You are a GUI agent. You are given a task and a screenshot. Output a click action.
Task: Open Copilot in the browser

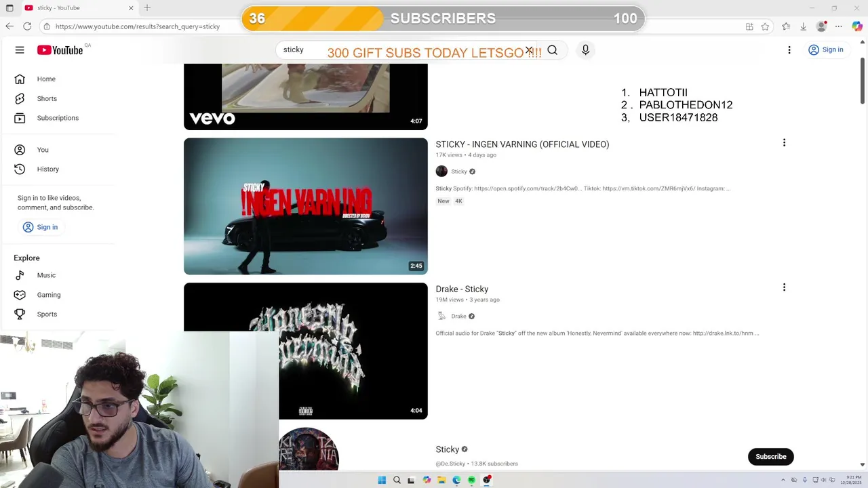[857, 26]
